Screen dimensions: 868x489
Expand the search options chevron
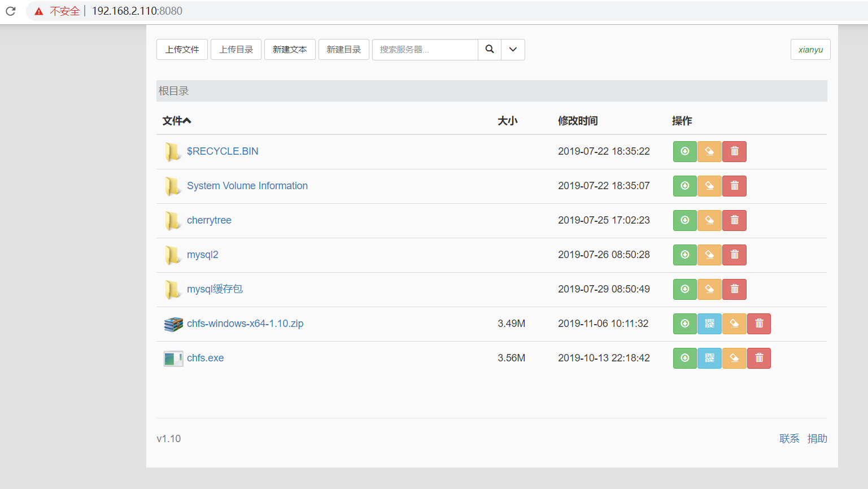point(513,50)
